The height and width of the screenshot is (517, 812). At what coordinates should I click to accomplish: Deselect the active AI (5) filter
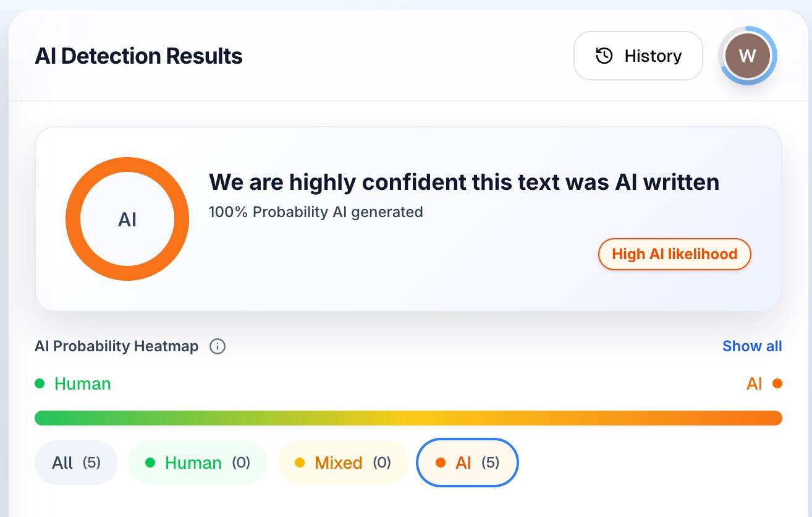point(467,463)
